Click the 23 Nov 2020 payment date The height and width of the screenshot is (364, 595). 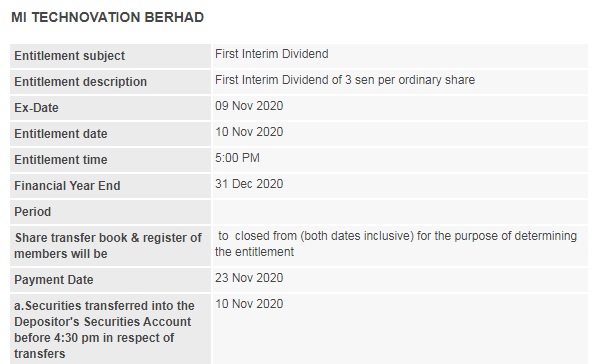pyautogui.click(x=249, y=278)
